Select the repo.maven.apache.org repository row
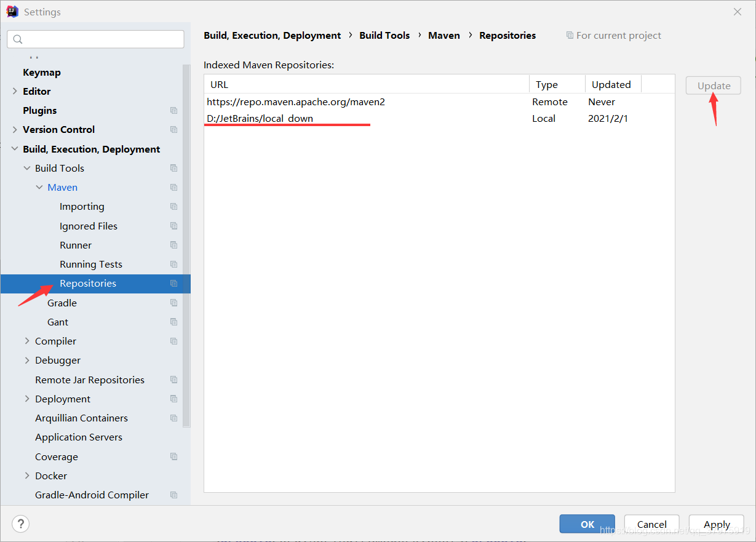 (x=439, y=102)
